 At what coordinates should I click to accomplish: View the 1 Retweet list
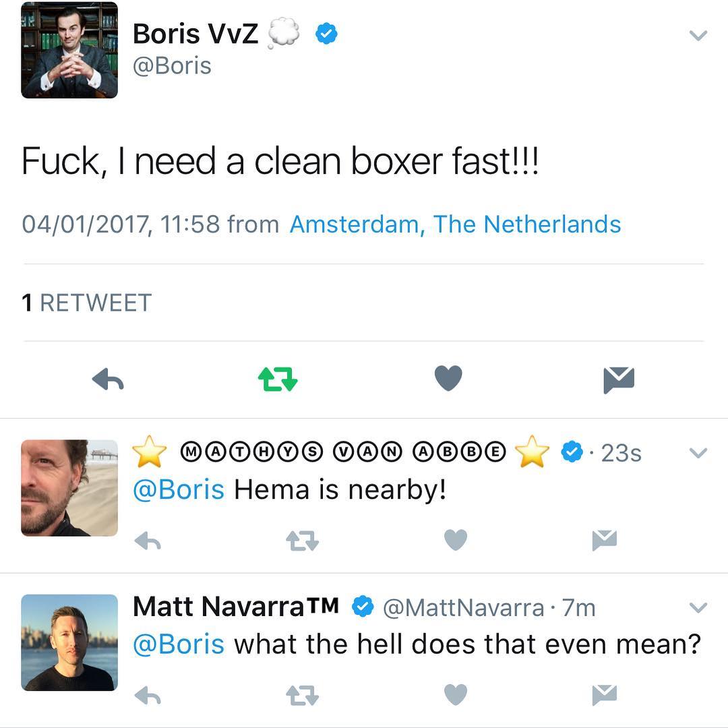coord(87,303)
